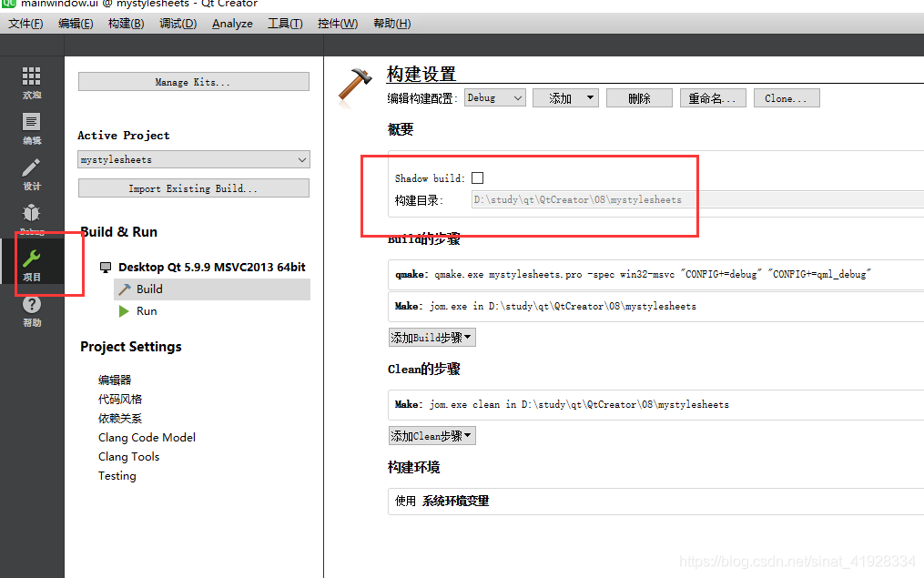Expand the 添加Clean步骤 dropdown
Image resolution: width=924 pixels, height=578 pixels.
click(x=432, y=436)
